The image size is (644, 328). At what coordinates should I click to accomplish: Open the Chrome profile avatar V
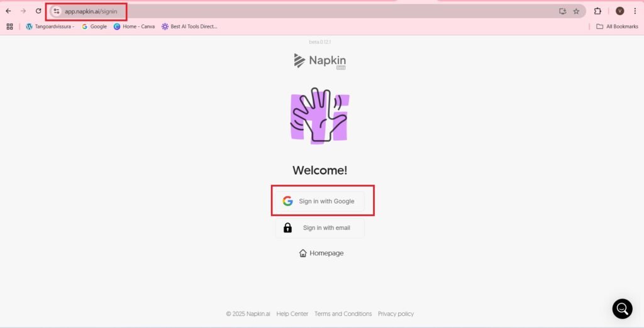coord(619,11)
